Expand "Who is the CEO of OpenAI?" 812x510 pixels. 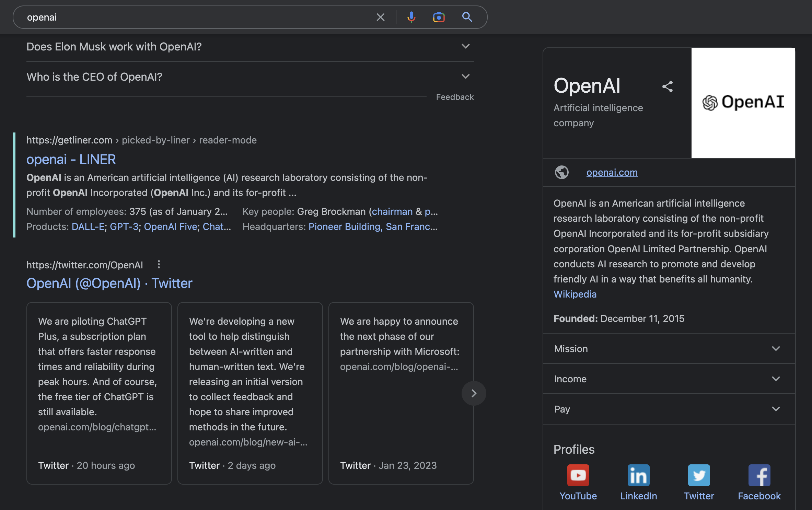click(x=465, y=76)
